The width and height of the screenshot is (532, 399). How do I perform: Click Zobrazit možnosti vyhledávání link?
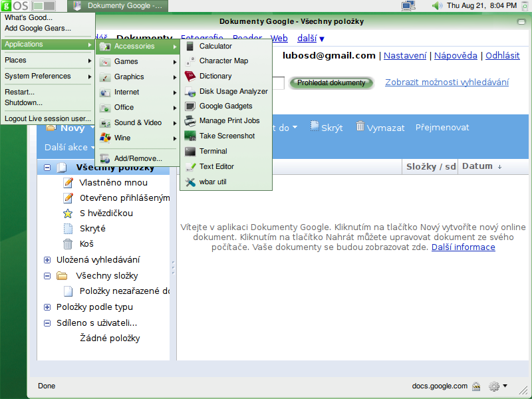click(447, 82)
